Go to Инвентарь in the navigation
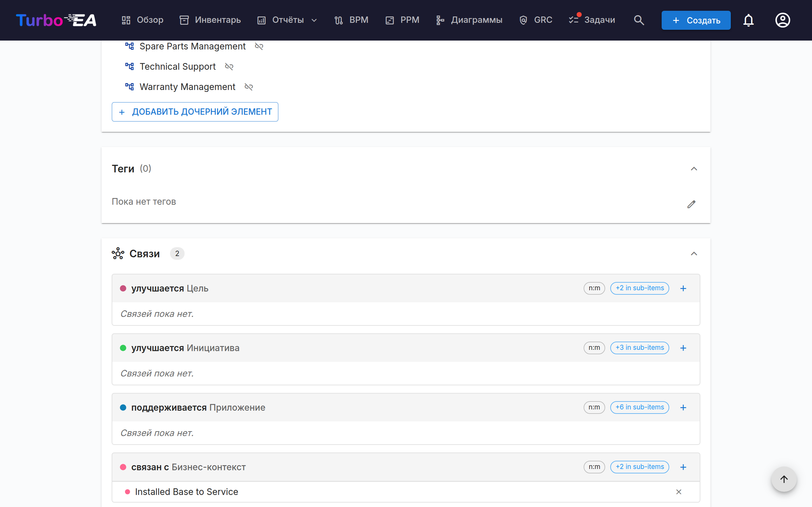This screenshot has width=812, height=507. click(x=210, y=20)
